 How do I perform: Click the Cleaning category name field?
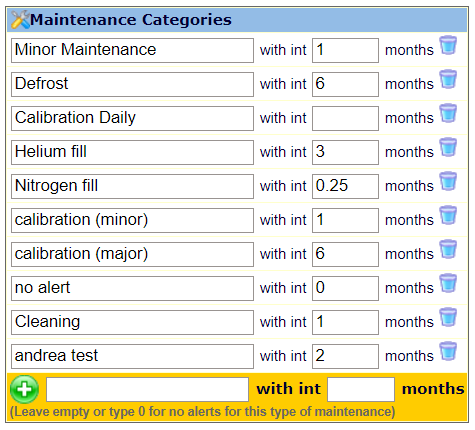pyautogui.click(x=132, y=322)
